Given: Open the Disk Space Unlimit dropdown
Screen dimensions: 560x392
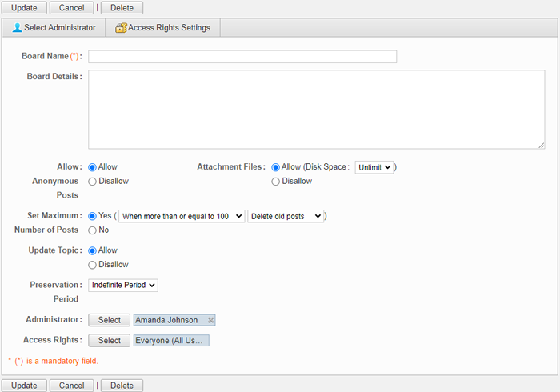Looking at the screenshot, I should [x=374, y=167].
